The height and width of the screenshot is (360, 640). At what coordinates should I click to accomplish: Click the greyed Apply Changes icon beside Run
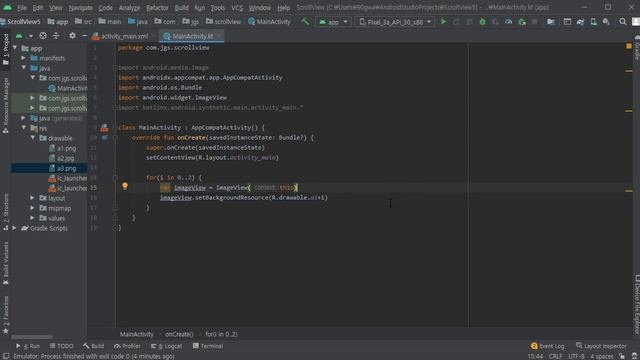[456, 22]
